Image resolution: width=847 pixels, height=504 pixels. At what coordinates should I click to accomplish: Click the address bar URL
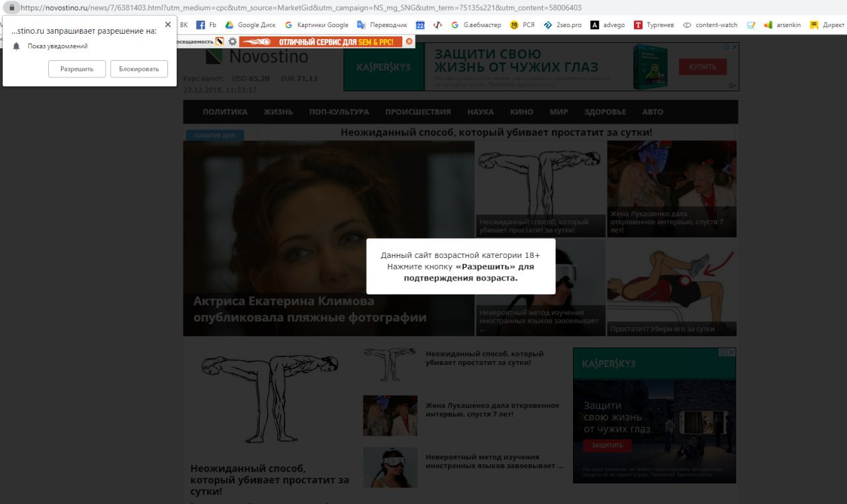point(301,7)
